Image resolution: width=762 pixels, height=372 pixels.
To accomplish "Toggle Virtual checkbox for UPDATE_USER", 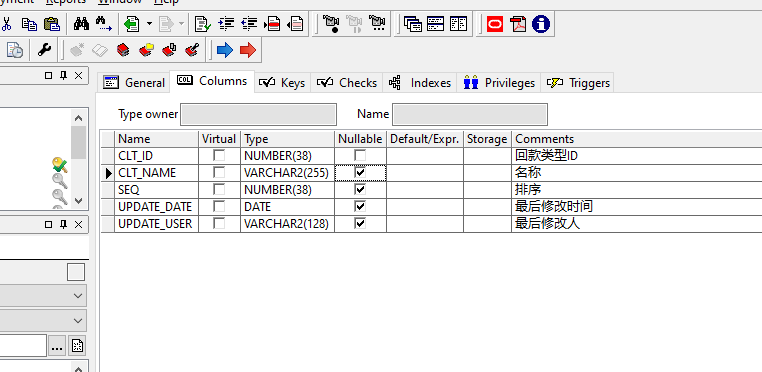I will click(x=220, y=224).
